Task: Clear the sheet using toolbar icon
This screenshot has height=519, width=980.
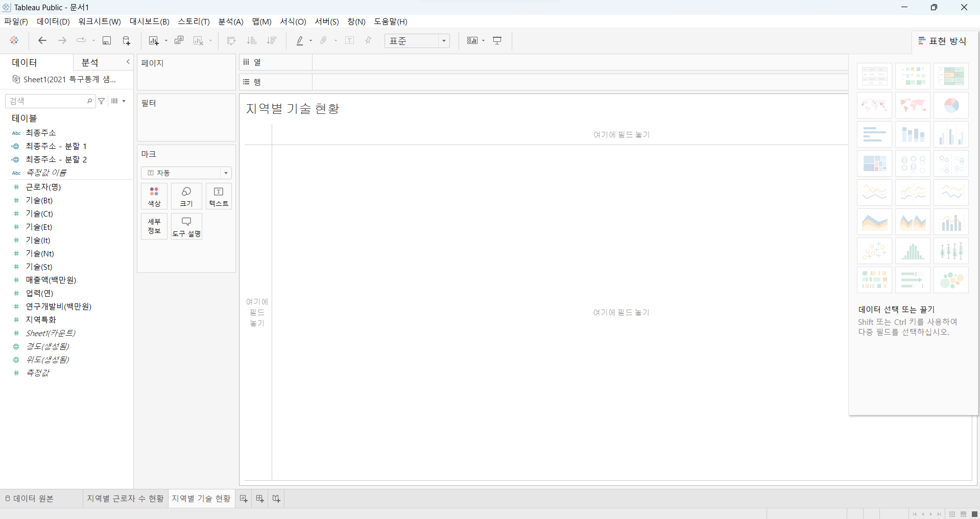Action: click(199, 40)
